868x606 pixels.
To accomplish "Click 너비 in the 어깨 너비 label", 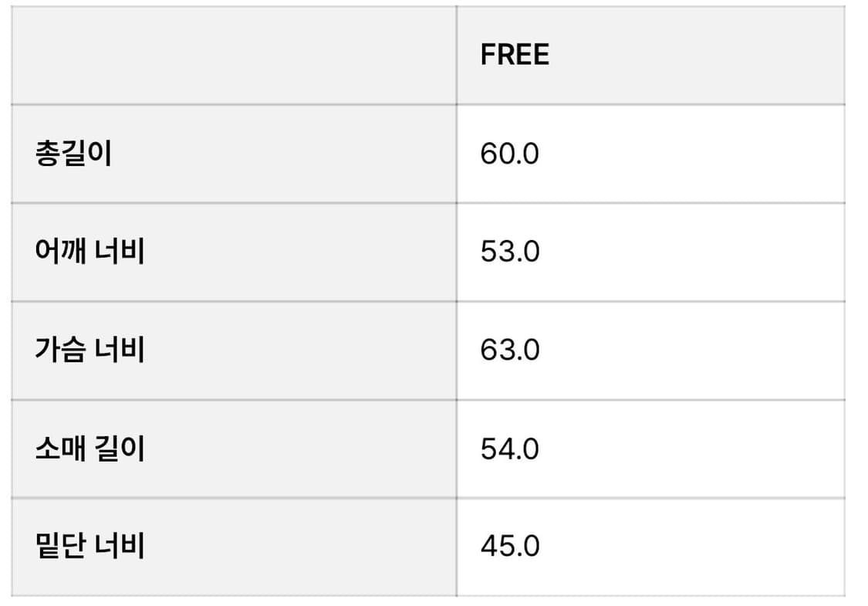I will (x=120, y=252).
